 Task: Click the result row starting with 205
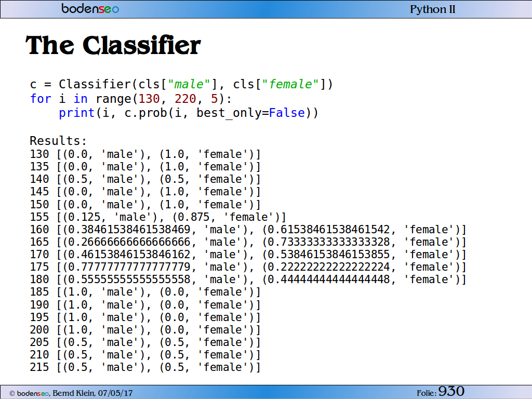click(x=145, y=342)
